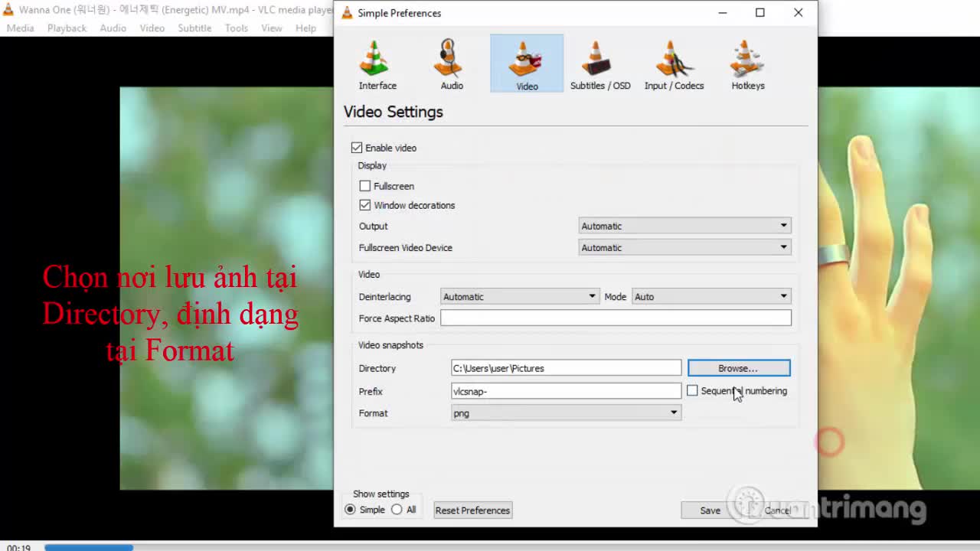Click the elapsed time 00:19 label
Image resolution: width=980 pixels, height=551 pixels.
click(18, 547)
